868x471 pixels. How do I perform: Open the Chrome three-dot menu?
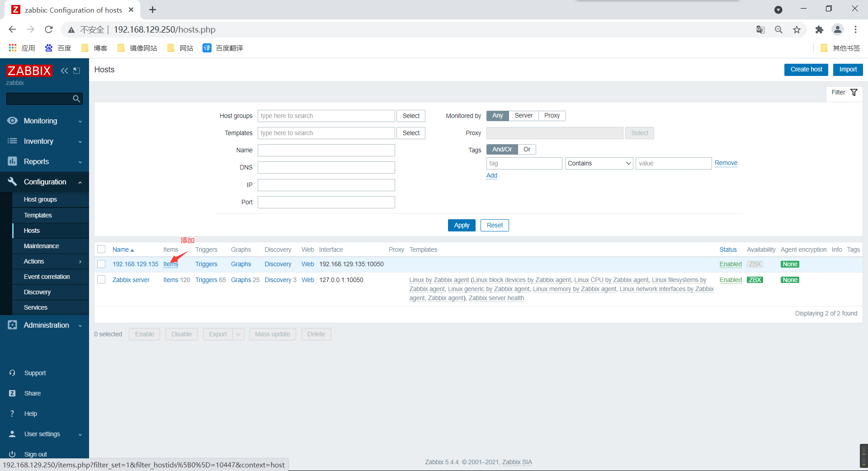point(855,29)
